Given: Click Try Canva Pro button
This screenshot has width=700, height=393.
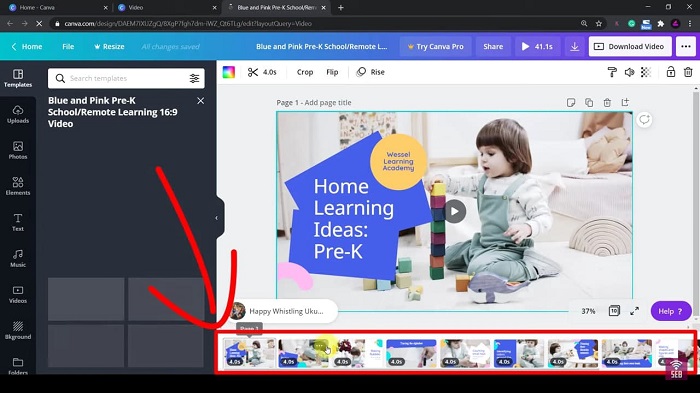Looking at the screenshot, I should (x=435, y=46).
